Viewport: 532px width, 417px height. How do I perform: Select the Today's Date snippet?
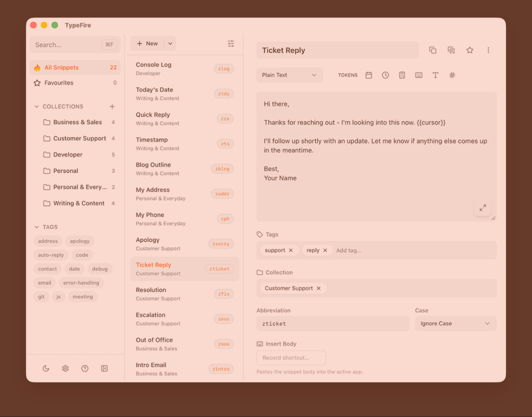tap(185, 94)
